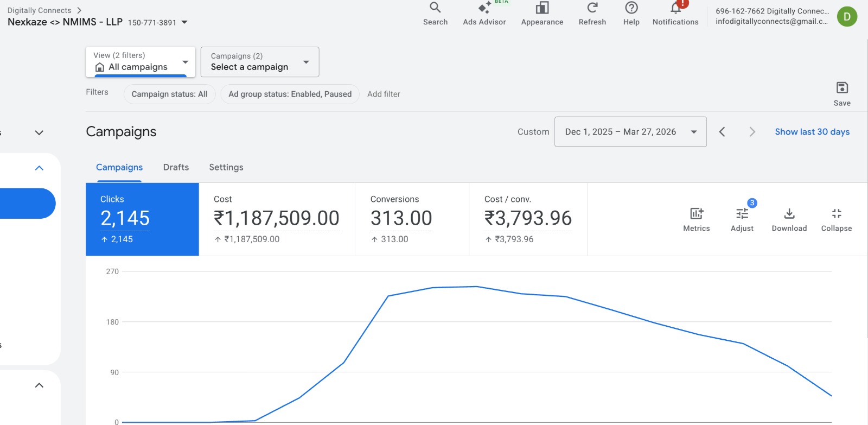Image resolution: width=868 pixels, height=425 pixels.
Task: Open the chart Metrics selector
Action: pyautogui.click(x=696, y=219)
